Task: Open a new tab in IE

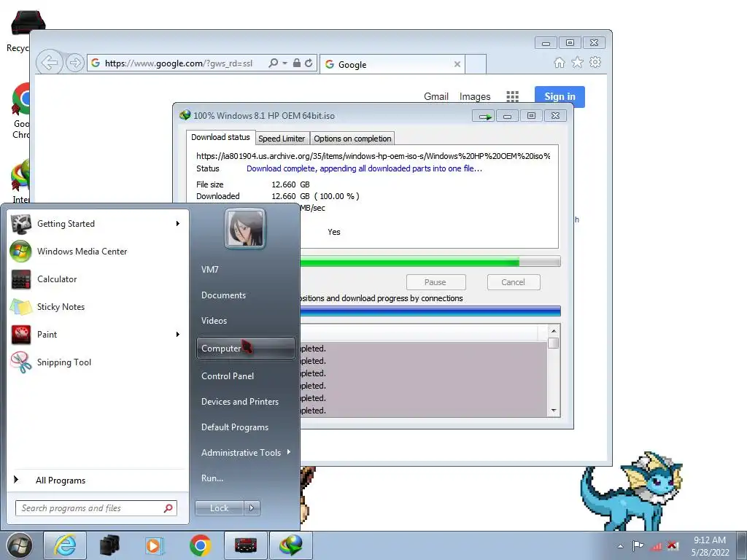Action: click(x=476, y=64)
